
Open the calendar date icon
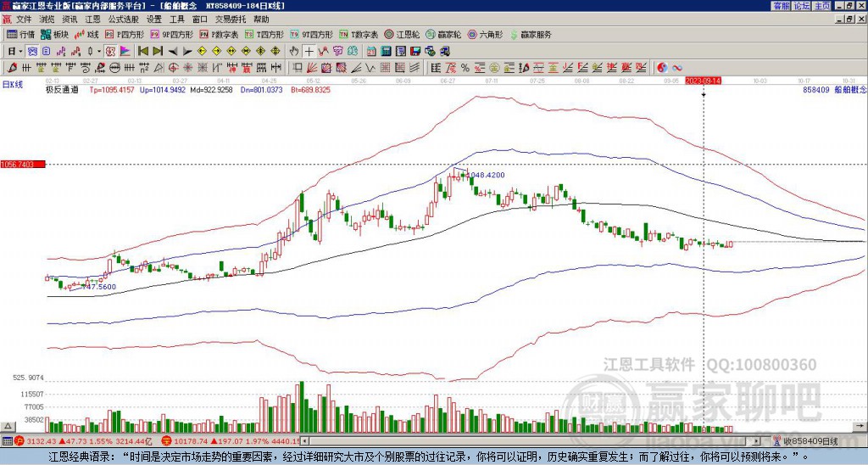tap(371, 52)
